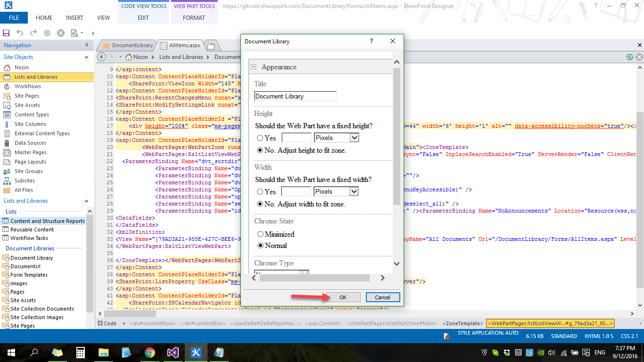Image resolution: width=644 pixels, height=362 pixels.
Task: Open the navigation history dropdown arrow
Action: click(x=121, y=57)
